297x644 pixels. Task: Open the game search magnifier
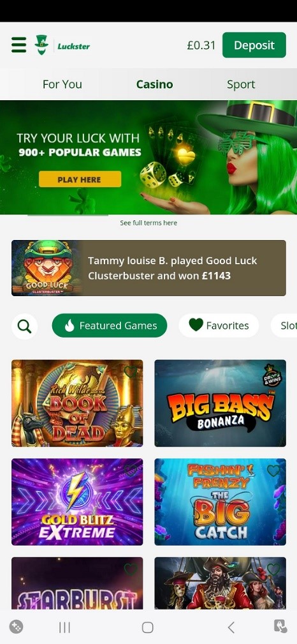tap(25, 327)
